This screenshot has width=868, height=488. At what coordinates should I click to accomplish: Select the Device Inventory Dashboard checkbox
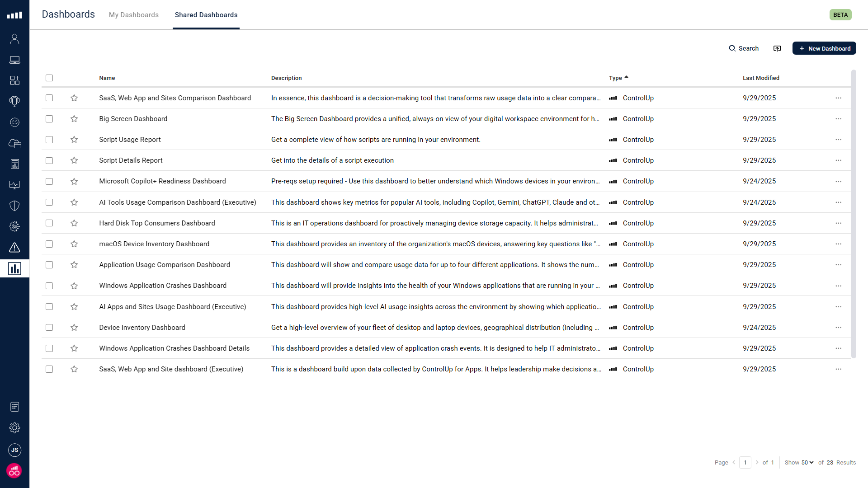49,328
